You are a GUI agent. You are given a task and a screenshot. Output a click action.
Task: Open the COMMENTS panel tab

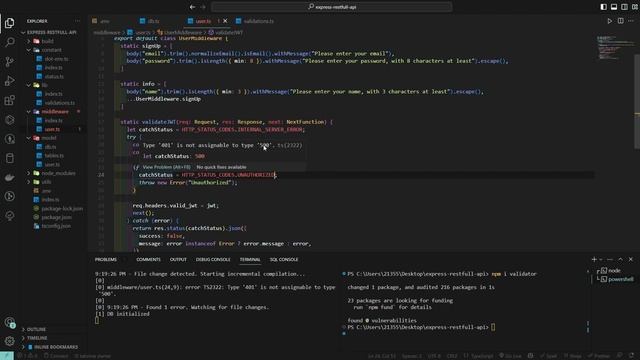148,260
